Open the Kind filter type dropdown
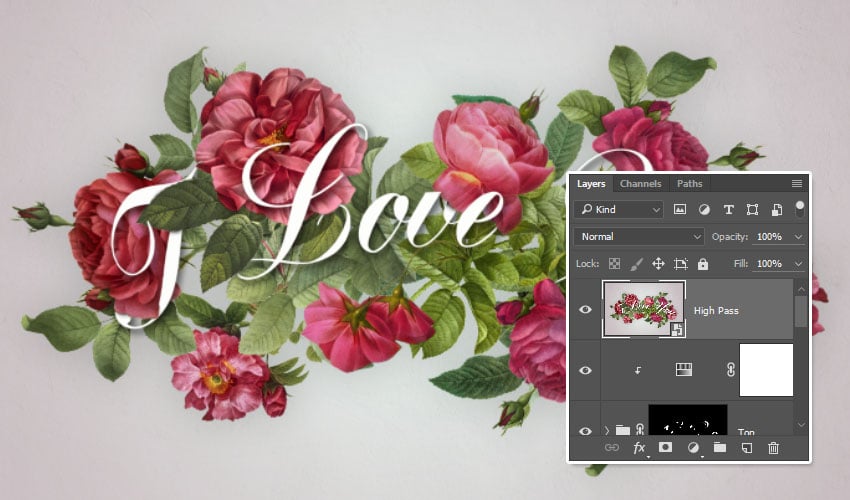 tap(619, 209)
